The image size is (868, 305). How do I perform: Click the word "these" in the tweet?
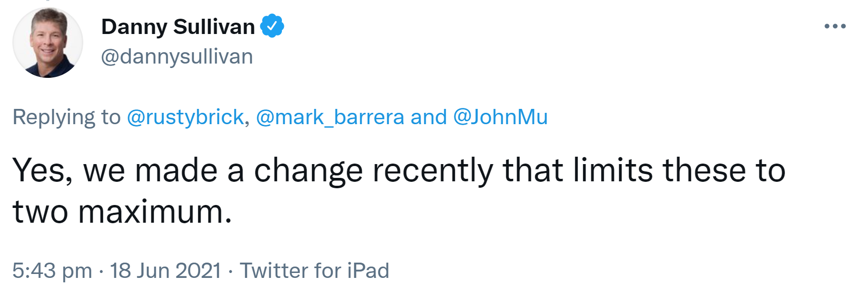704,170
